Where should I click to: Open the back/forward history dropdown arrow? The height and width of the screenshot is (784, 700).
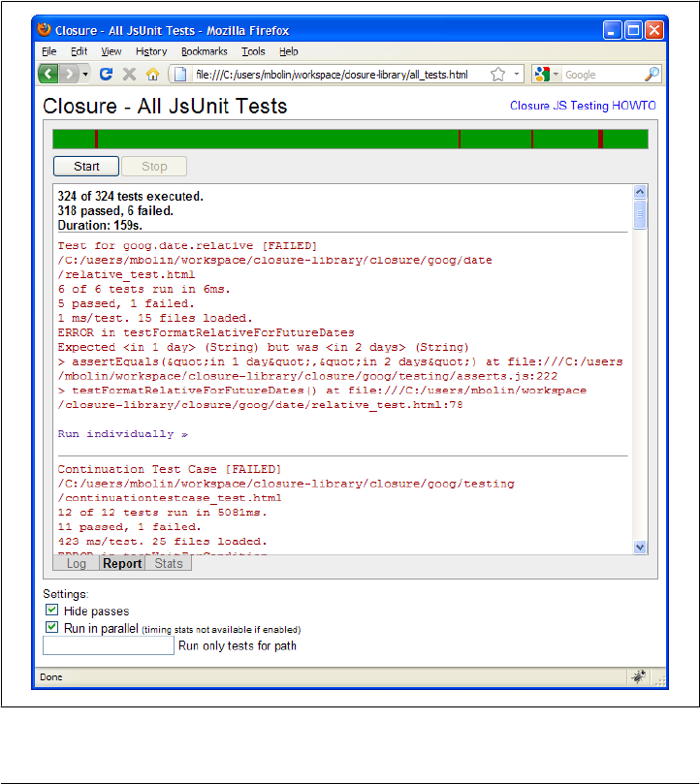(x=85, y=75)
